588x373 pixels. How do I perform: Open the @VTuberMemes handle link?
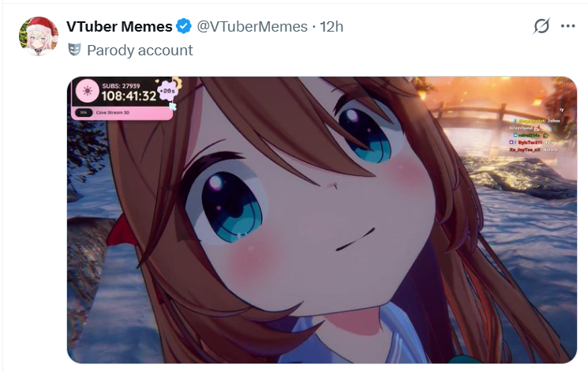pos(252,27)
